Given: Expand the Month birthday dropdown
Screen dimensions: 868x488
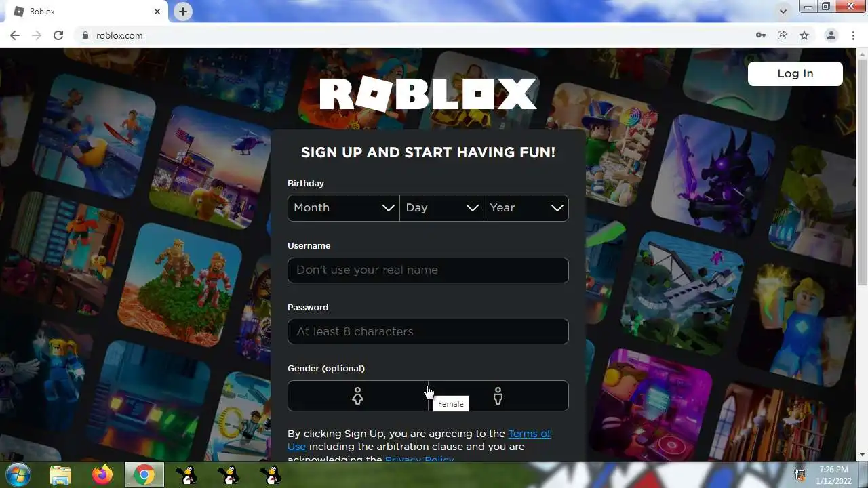Looking at the screenshot, I should tap(344, 208).
